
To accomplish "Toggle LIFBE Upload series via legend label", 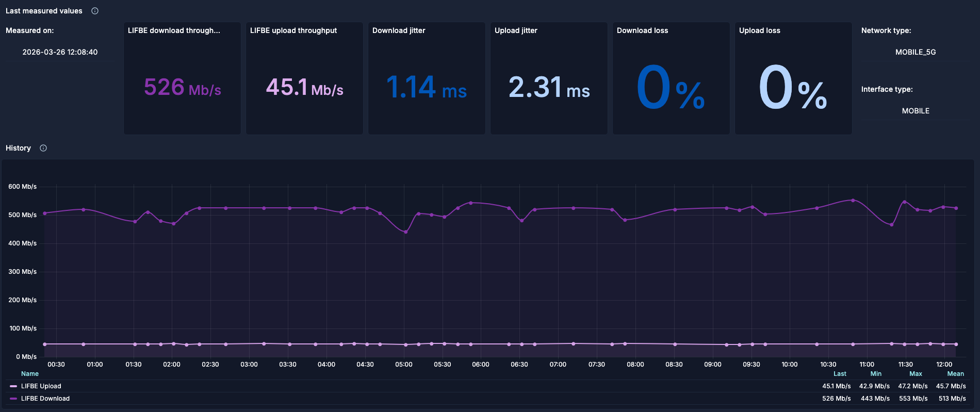I will click(41, 386).
